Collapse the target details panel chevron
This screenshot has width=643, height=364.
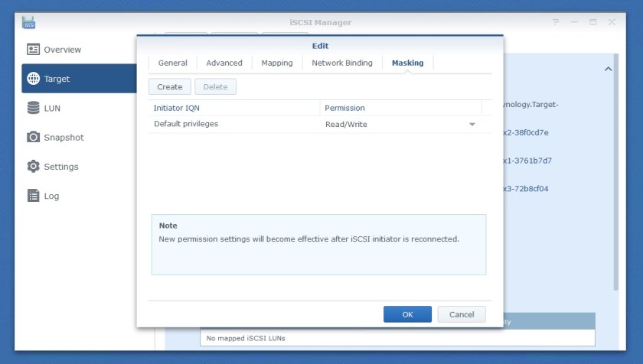(x=608, y=70)
